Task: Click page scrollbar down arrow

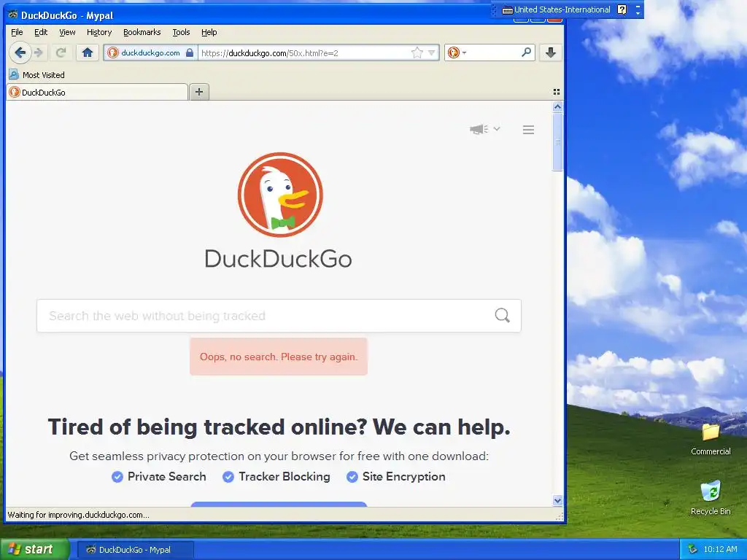Action: pyautogui.click(x=557, y=500)
